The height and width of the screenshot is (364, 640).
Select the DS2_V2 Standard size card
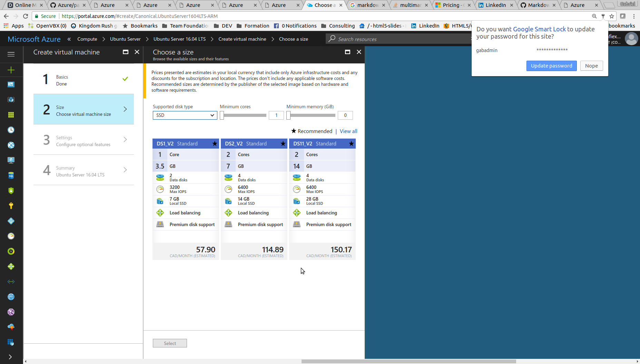tap(254, 199)
